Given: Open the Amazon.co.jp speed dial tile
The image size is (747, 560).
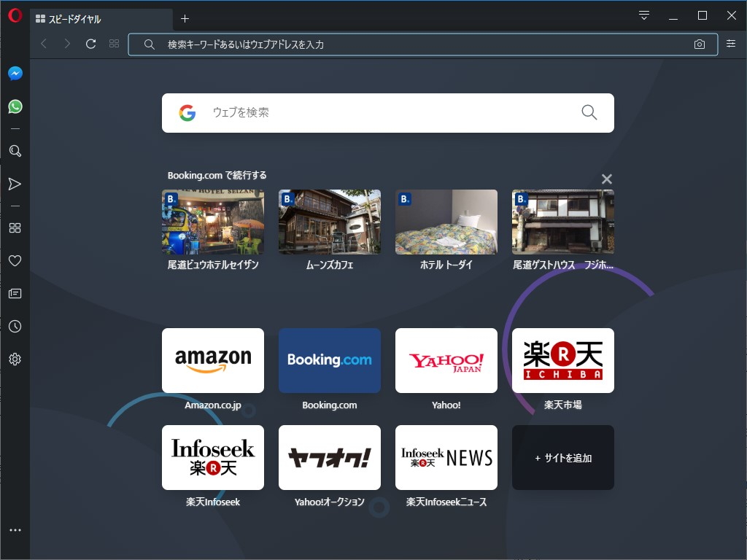Looking at the screenshot, I should coord(213,360).
